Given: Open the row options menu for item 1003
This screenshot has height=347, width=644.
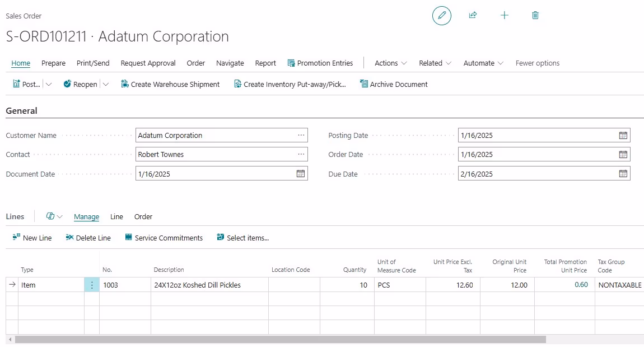Looking at the screenshot, I should coord(92,285).
